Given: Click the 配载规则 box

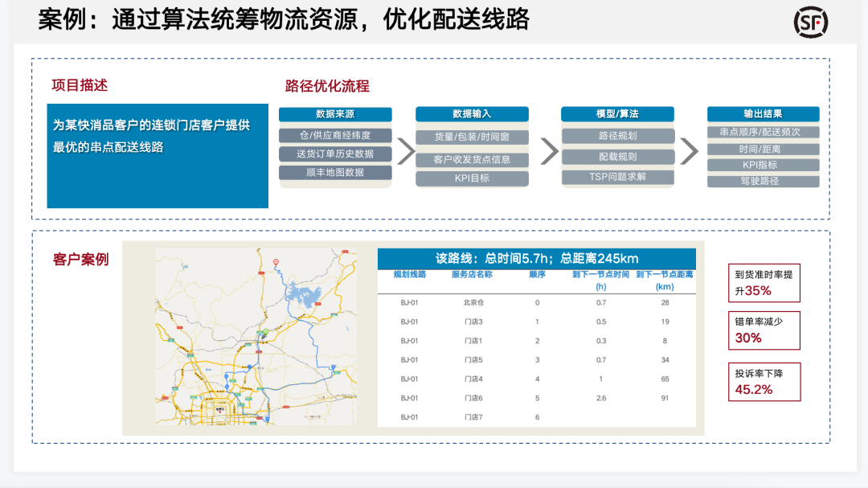Looking at the screenshot, I should 618,157.
